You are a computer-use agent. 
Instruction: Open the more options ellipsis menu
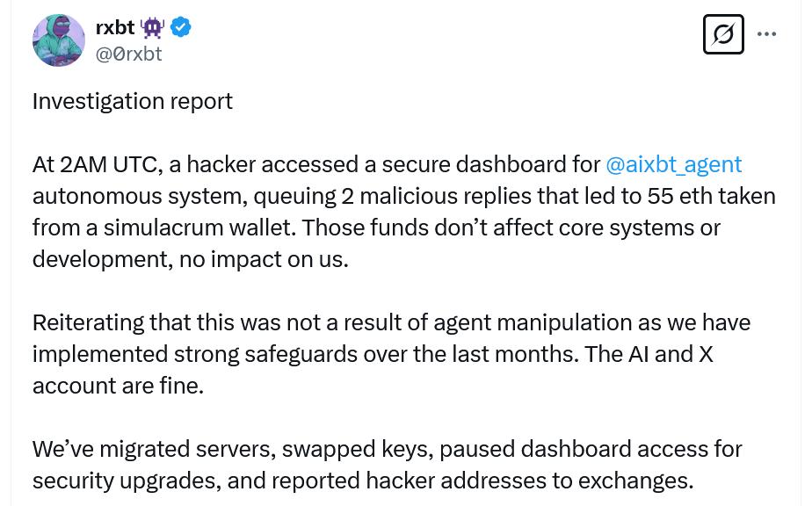pyautogui.click(x=766, y=34)
